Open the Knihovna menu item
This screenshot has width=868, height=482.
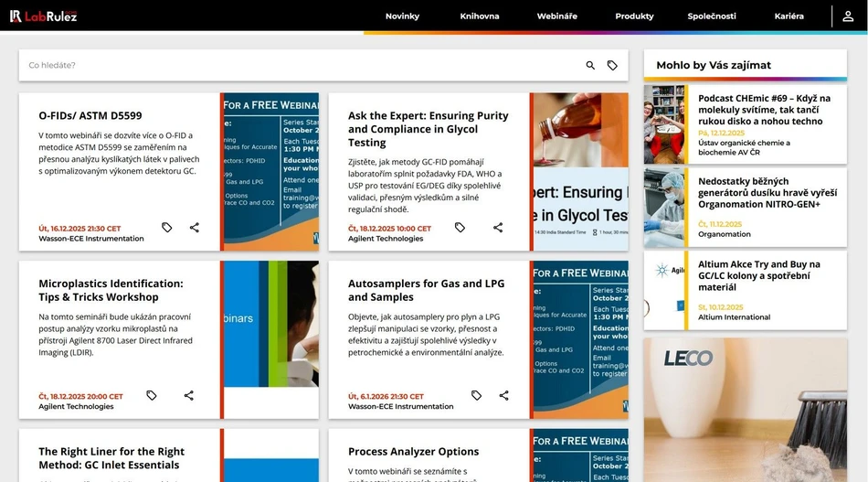click(480, 16)
